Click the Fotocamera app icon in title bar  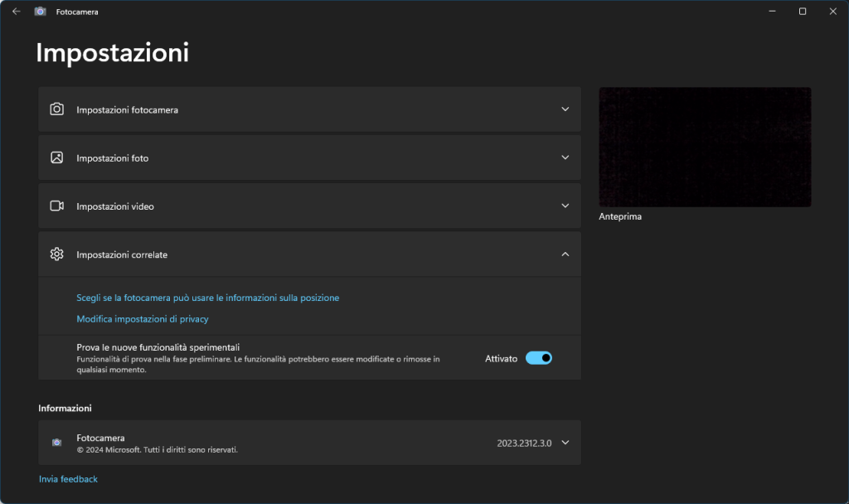(x=40, y=12)
